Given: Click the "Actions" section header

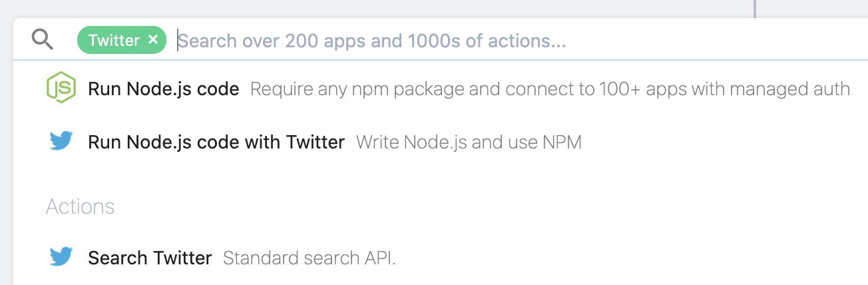Looking at the screenshot, I should point(80,206).
